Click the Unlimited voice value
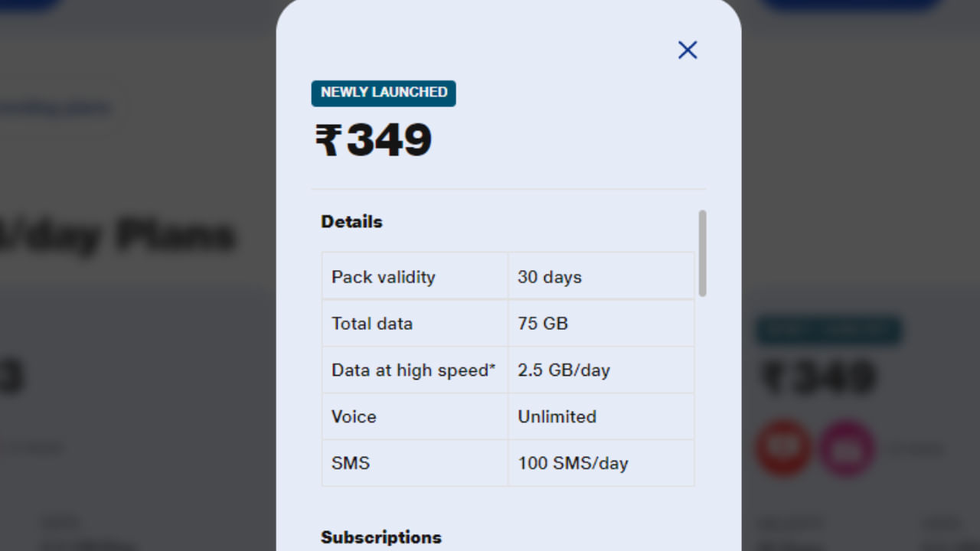 tap(557, 416)
